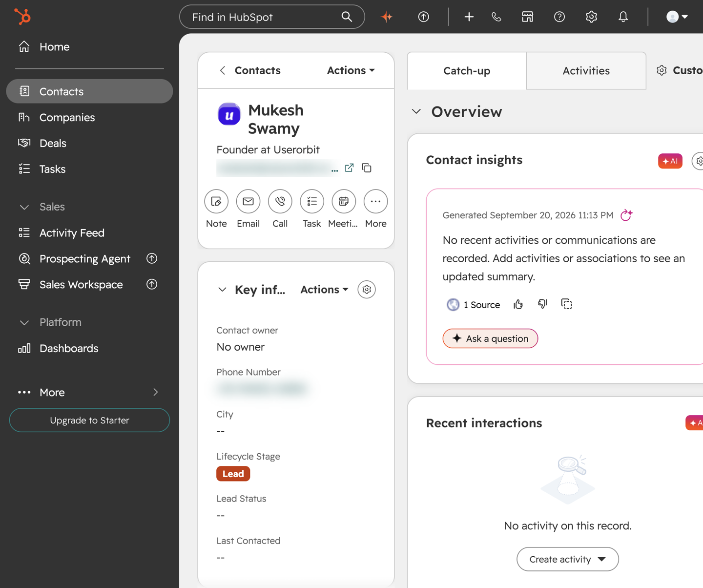Click the Userorbit contact avatar
Screen dimensions: 703x588
[229, 114]
